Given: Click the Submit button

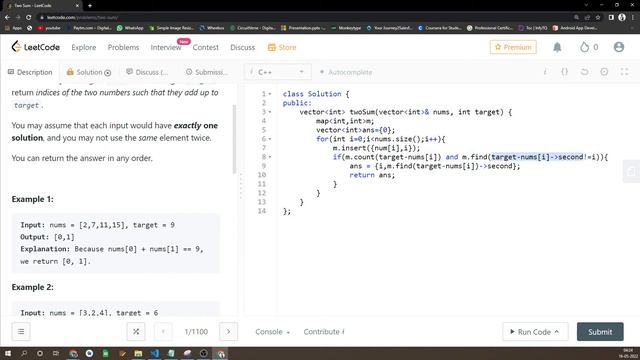Looking at the screenshot, I should pyautogui.click(x=600, y=331).
